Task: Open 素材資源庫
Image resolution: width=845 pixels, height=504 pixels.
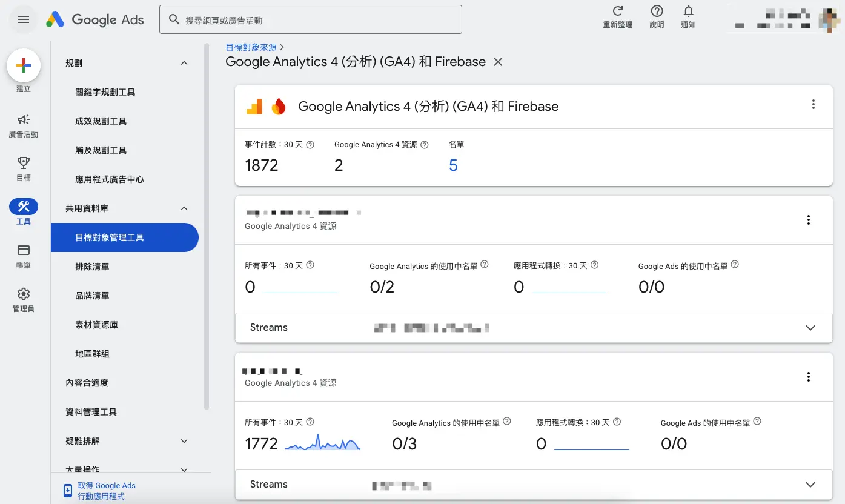Action: (97, 325)
